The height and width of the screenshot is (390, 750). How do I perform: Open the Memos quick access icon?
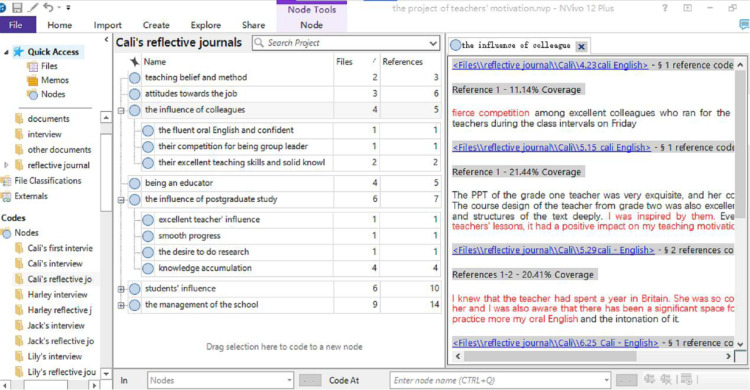tap(33, 80)
